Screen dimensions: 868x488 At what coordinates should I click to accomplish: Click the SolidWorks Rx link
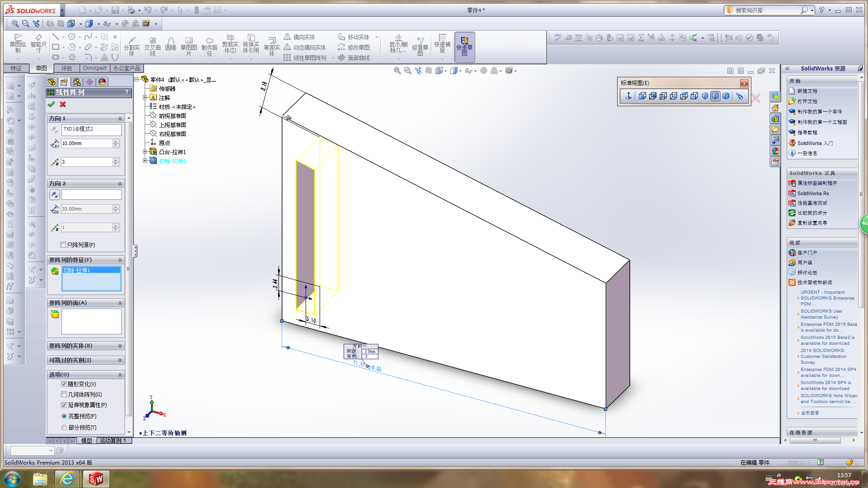coord(813,193)
